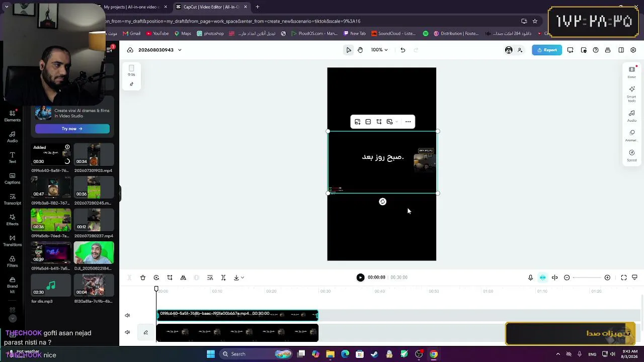The height and width of the screenshot is (362, 644).
Task: Select the upper timeline clip 019fc640 mp4
Action: [237, 315]
